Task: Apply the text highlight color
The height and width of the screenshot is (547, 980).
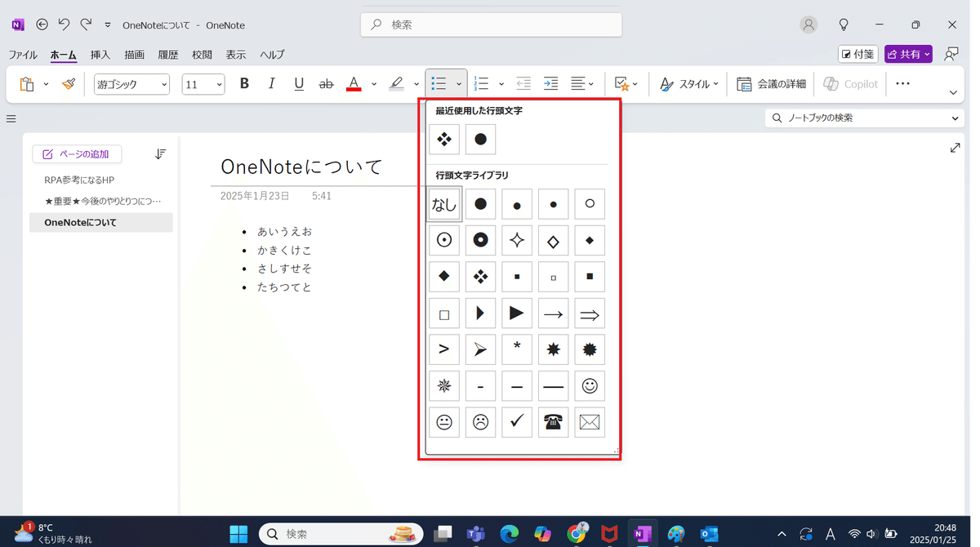Action: [x=396, y=84]
